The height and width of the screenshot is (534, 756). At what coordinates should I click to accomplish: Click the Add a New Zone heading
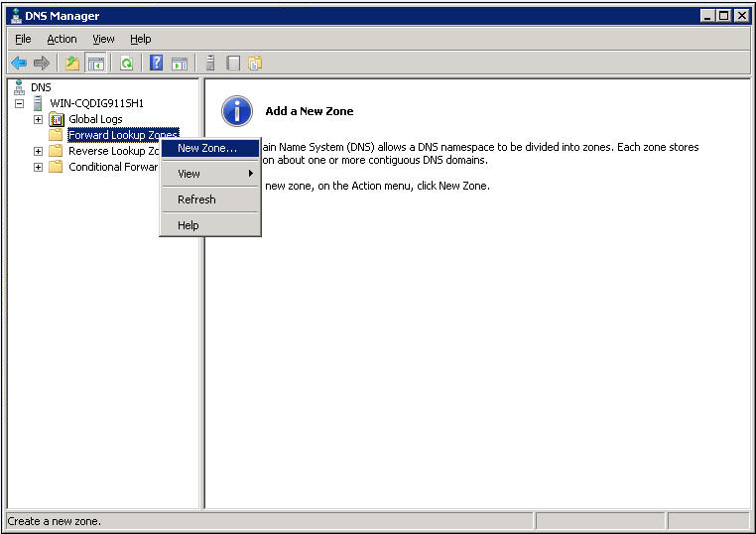click(310, 111)
